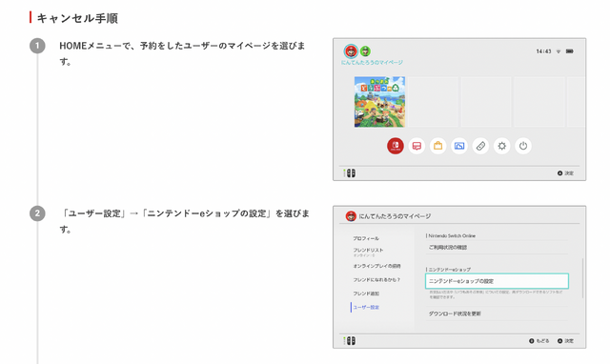Click the step text starting with 「ユーザー設定」
Screen dimensions: 610x364
click(184, 221)
